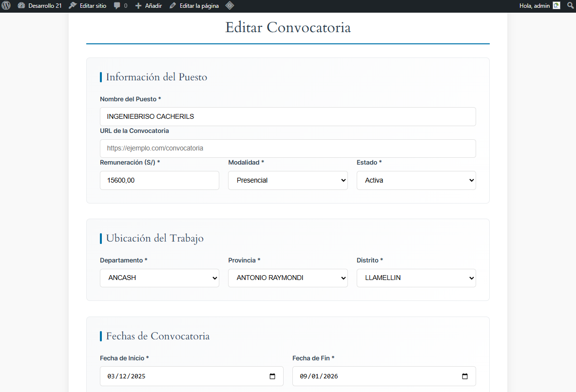Click the admin user avatar
The image size is (576, 392).
tap(557, 6)
